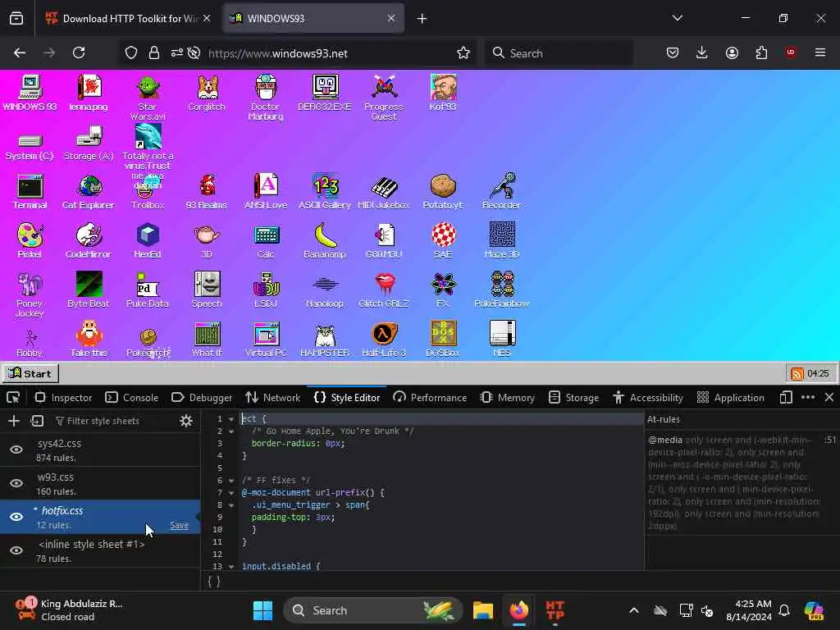Open the Virtual PC icon
840x630 pixels.
coord(266,339)
